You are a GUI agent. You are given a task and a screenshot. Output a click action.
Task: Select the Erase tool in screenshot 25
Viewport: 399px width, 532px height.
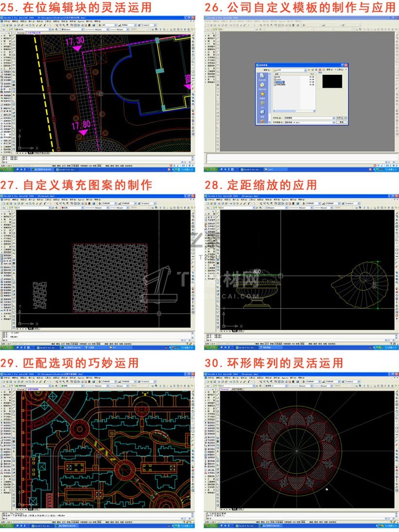193,35
